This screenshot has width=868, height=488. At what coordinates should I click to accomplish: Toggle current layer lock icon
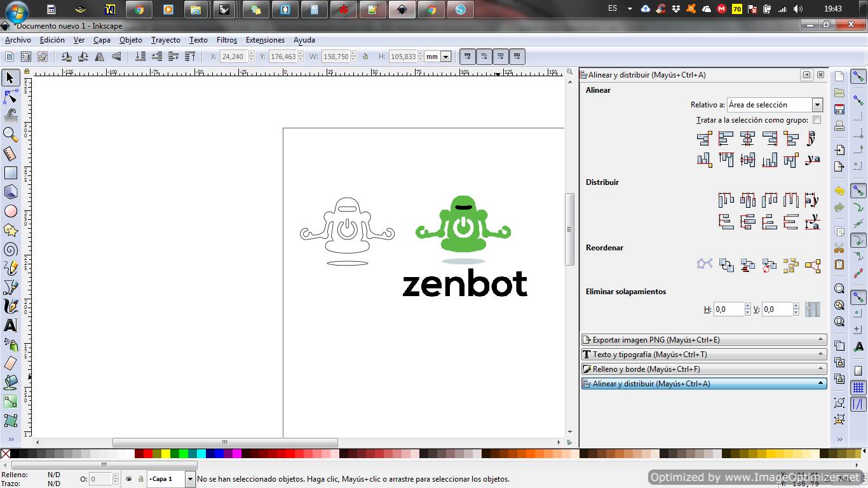pyautogui.click(x=140, y=478)
